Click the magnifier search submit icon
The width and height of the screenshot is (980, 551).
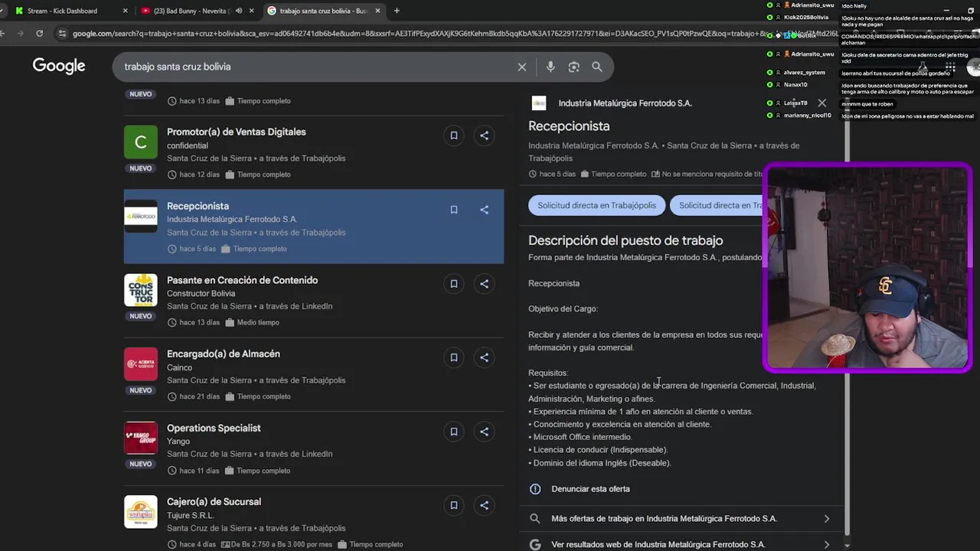click(597, 67)
